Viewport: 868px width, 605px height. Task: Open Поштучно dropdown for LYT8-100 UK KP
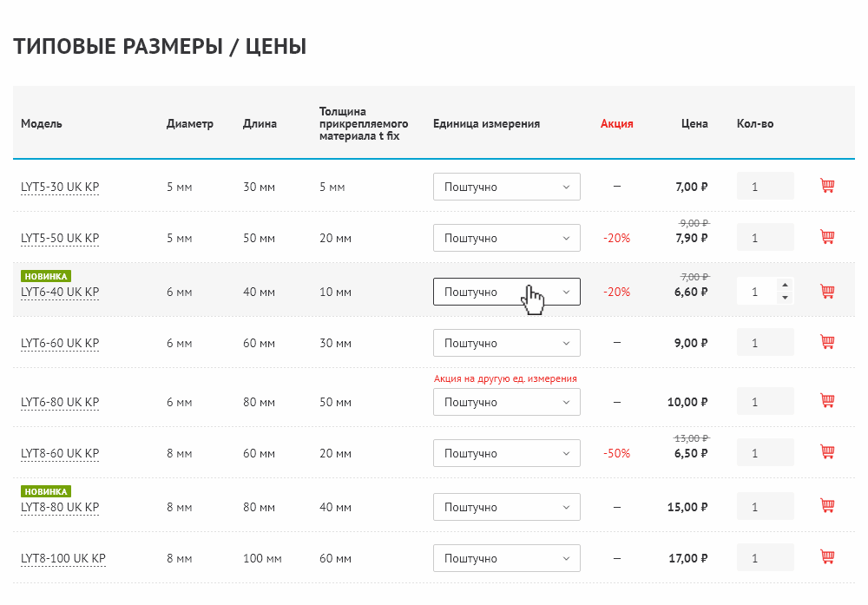pyautogui.click(x=507, y=558)
